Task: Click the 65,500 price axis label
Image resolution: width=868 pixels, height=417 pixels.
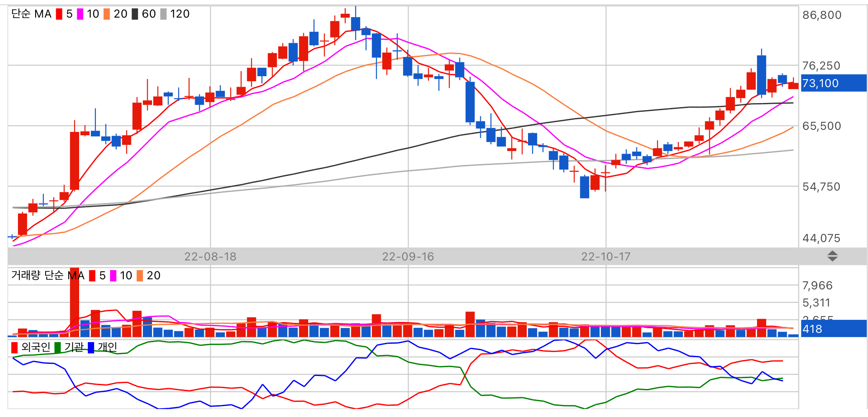Action: (822, 126)
